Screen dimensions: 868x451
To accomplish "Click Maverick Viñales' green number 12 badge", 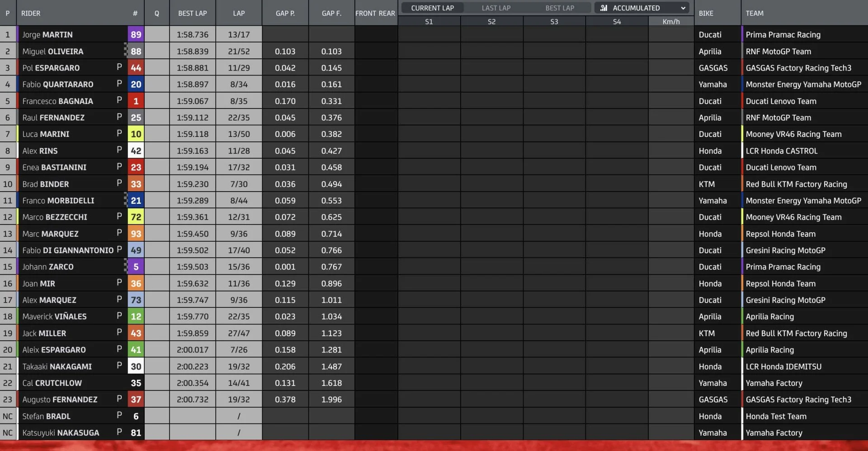I will point(136,316).
